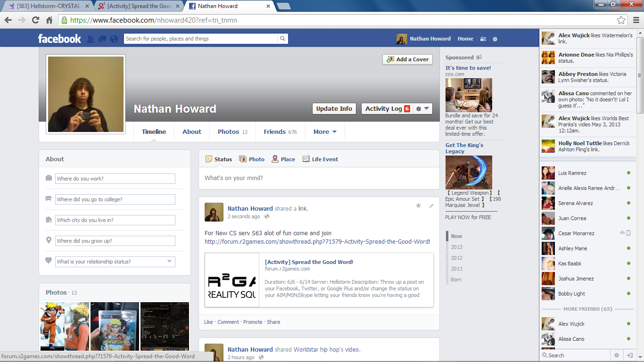The image size is (644, 362).
Task: Highlight post using the star icon
Action: click(x=418, y=206)
